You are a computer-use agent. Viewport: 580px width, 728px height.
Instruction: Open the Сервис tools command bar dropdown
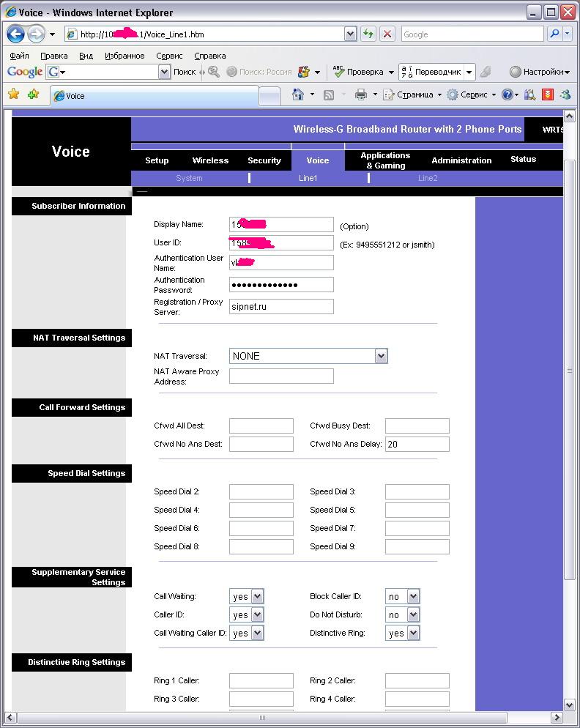click(x=472, y=94)
